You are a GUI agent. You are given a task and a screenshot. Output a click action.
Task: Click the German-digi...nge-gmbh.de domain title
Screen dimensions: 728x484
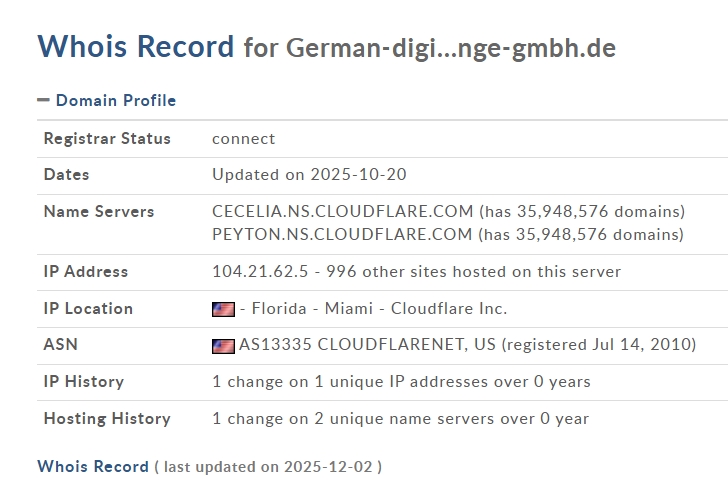click(450, 47)
